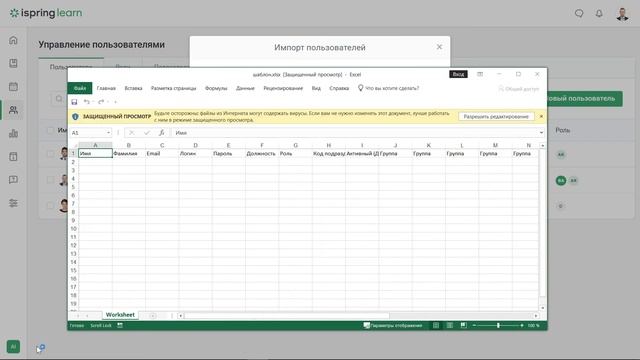The image size is (640, 360).
Task: Select cell A1 containing Имя
Action: click(x=96, y=153)
